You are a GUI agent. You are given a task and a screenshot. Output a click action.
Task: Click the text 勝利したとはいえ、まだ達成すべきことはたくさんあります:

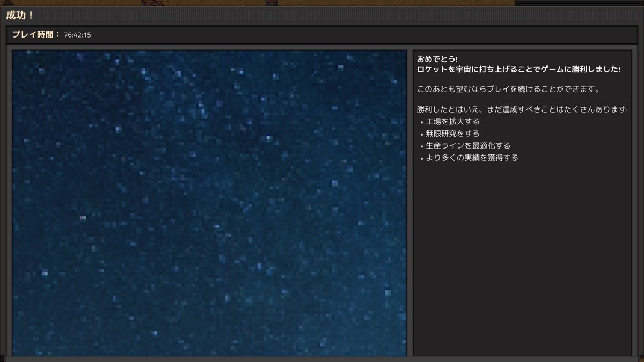[522, 109]
